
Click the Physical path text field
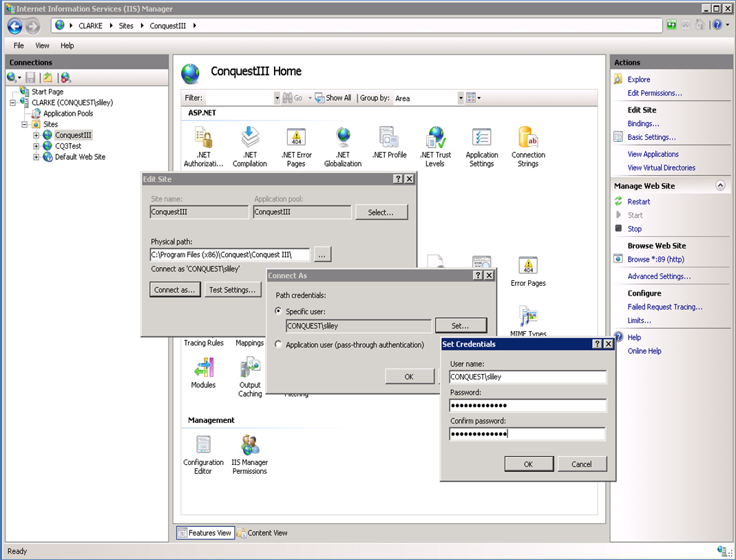tap(230, 254)
